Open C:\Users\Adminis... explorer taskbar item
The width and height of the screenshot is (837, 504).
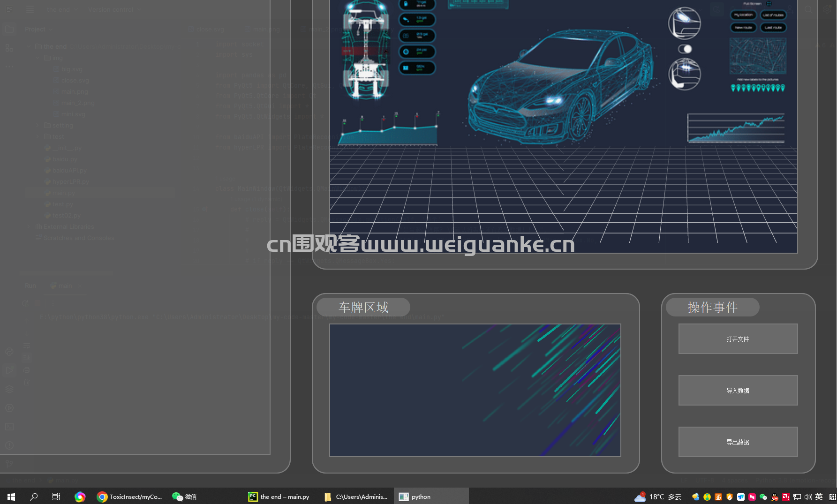click(356, 496)
